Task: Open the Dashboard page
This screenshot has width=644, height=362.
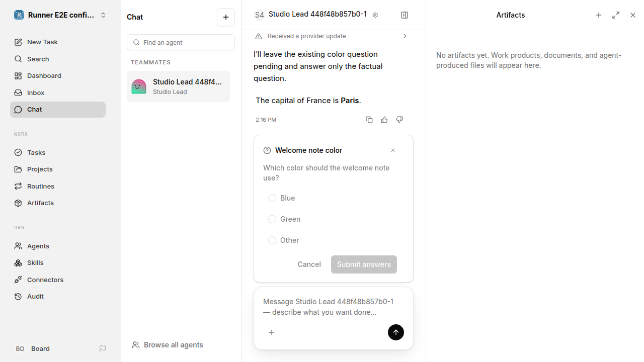Action: click(x=58, y=75)
